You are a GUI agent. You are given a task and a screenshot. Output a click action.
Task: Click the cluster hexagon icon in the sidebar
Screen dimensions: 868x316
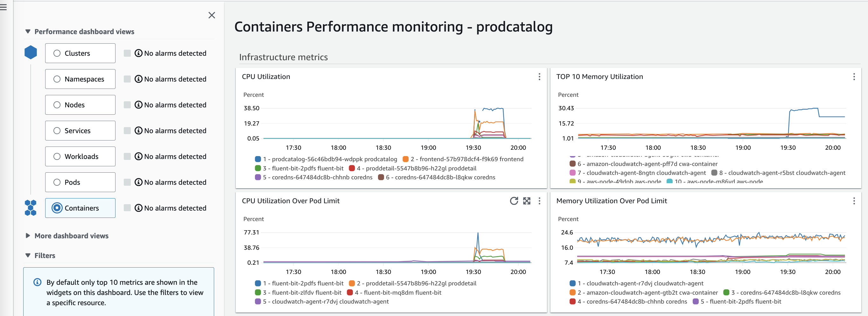click(x=31, y=53)
